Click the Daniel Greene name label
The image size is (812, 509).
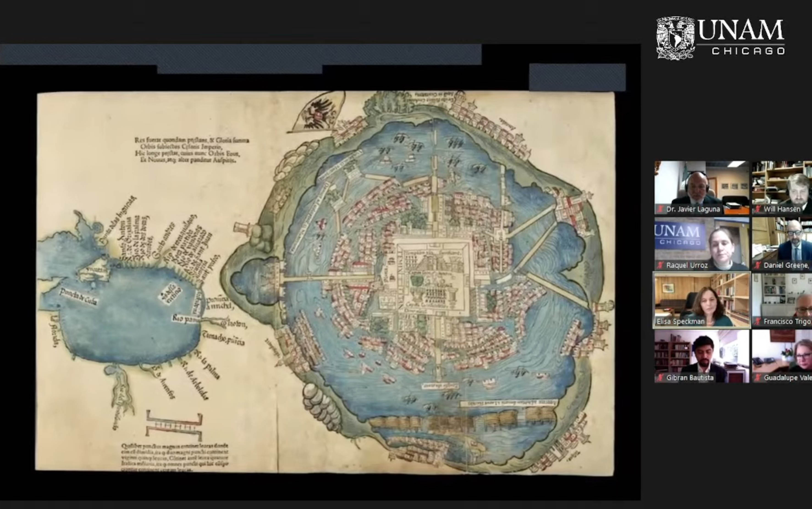(x=786, y=266)
